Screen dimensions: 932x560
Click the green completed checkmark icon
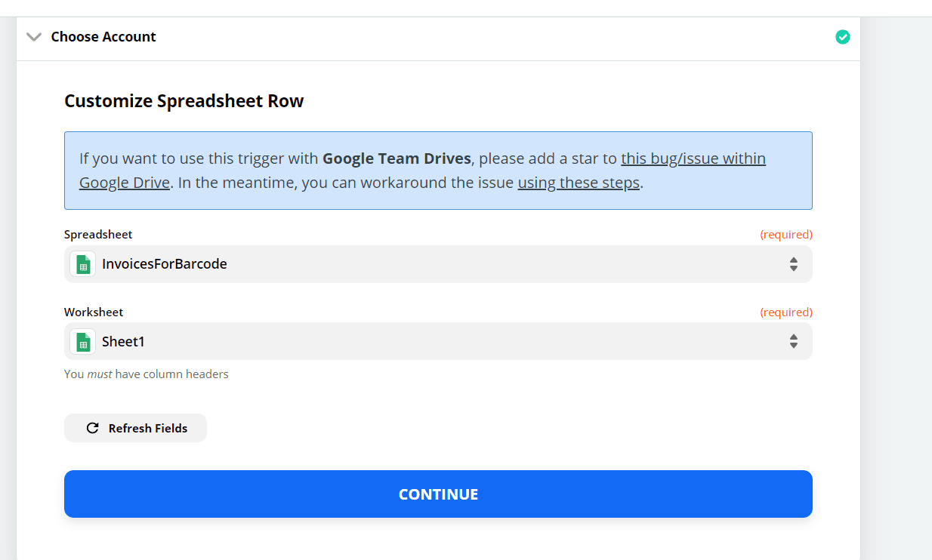(842, 37)
